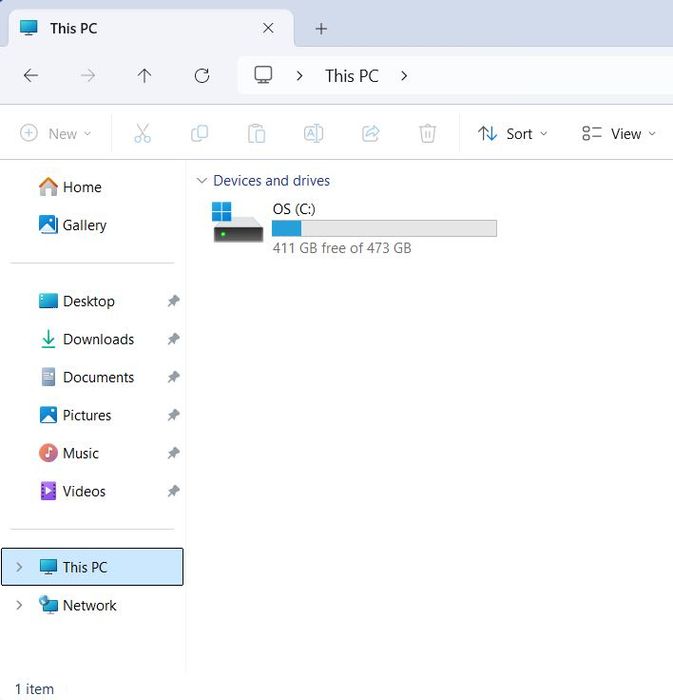
Task: Open Downloads in the sidebar
Action: (x=98, y=339)
